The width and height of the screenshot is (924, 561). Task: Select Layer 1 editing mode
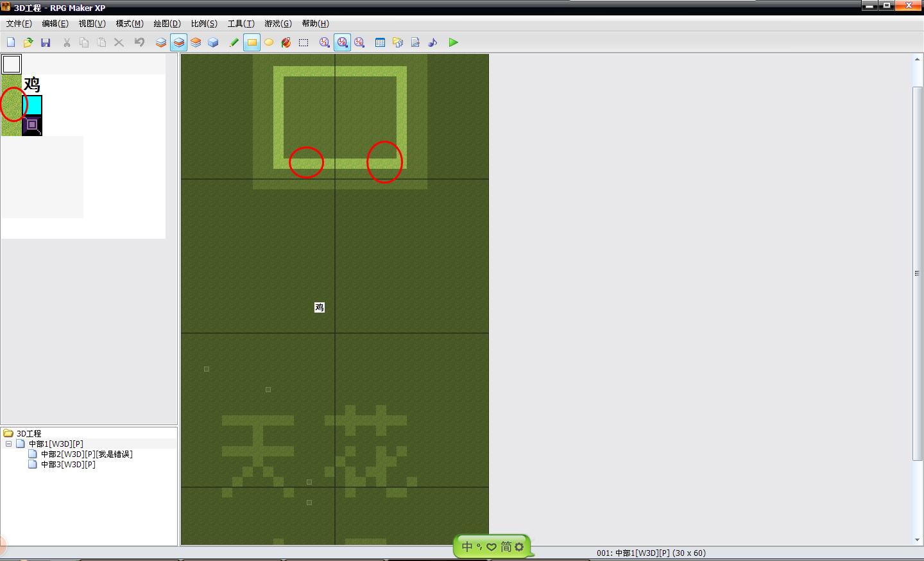(x=161, y=42)
